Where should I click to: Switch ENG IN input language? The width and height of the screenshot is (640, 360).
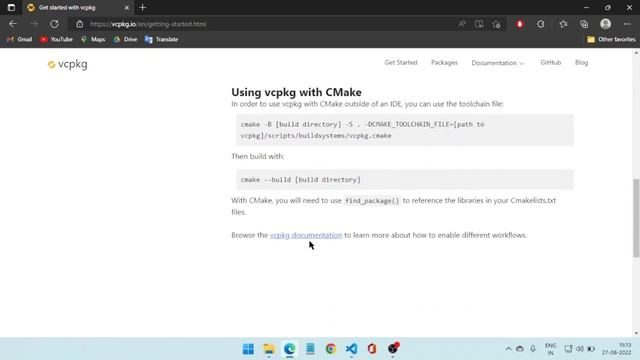pyautogui.click(x=550, y=349)
